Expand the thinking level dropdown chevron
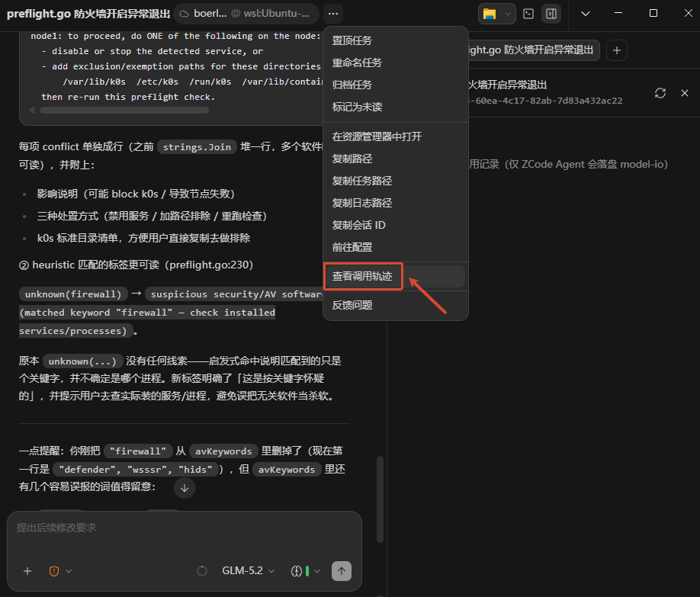 317,571
